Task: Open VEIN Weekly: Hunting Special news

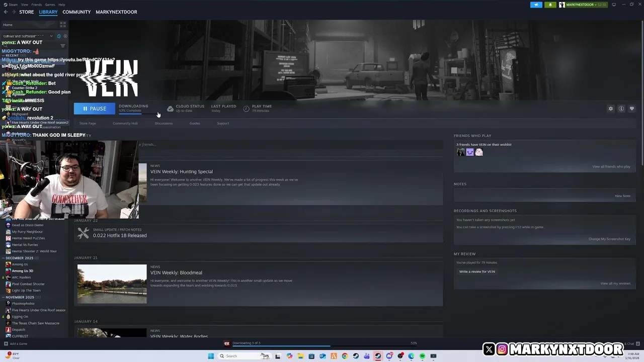Action: (182, 171)
